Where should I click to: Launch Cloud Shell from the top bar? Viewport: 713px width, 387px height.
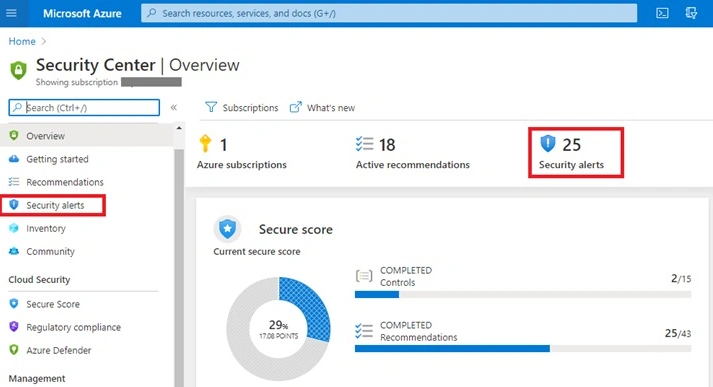pos(662,13)
